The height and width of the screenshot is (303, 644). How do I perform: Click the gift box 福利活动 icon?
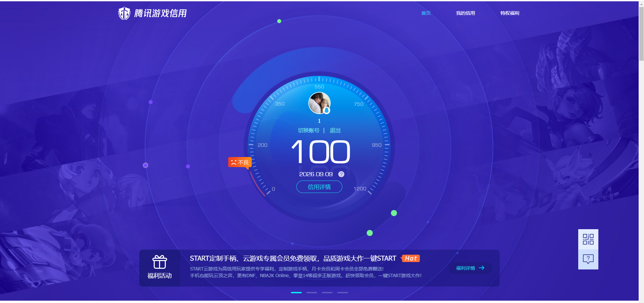[160, 262]
